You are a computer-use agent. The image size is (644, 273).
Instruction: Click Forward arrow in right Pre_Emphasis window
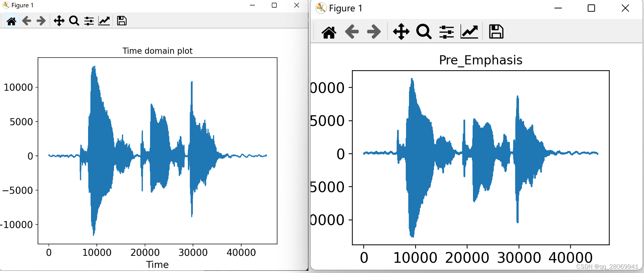374,32
